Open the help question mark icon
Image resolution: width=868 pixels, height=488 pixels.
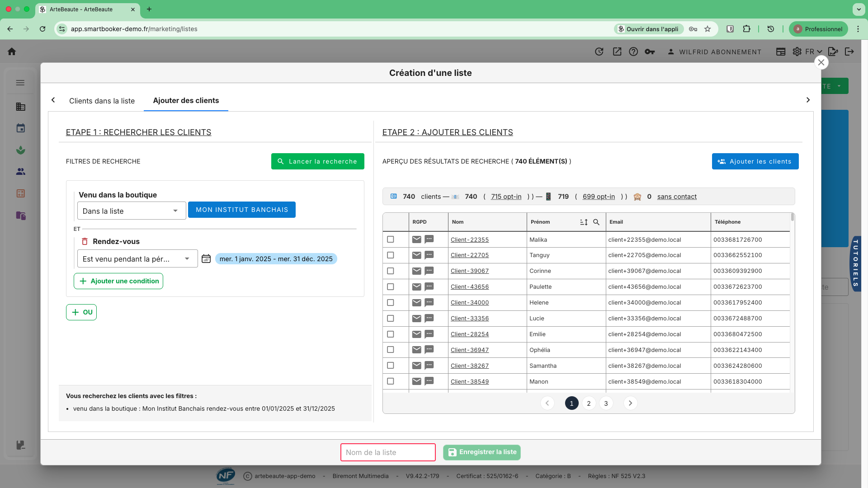click(x=633, y=52)
